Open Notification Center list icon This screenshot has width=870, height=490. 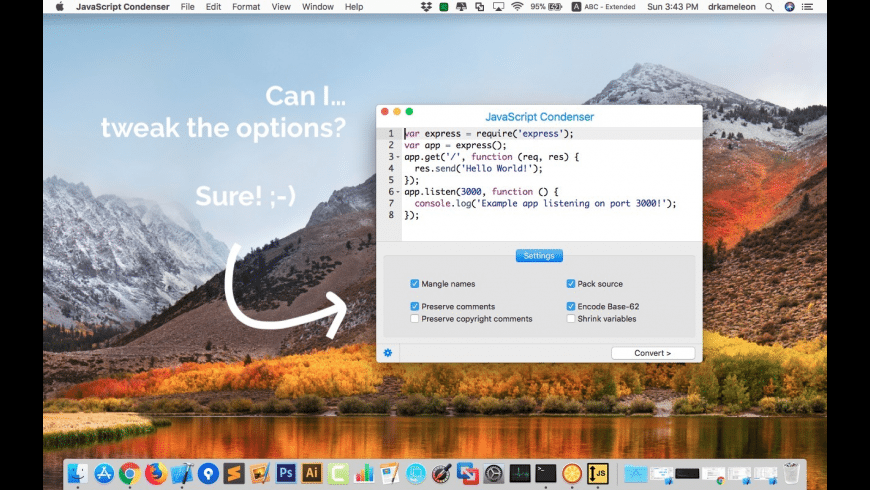pyautogui.click(x=808, y=7)
